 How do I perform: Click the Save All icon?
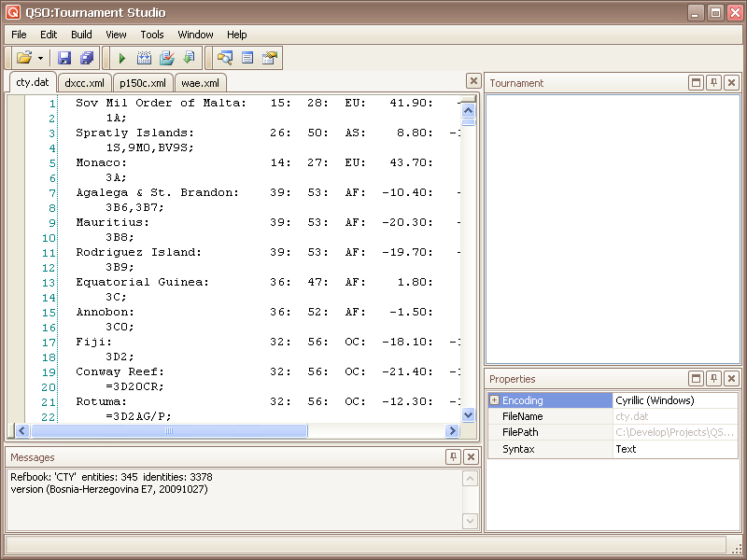tap(86, 58)
